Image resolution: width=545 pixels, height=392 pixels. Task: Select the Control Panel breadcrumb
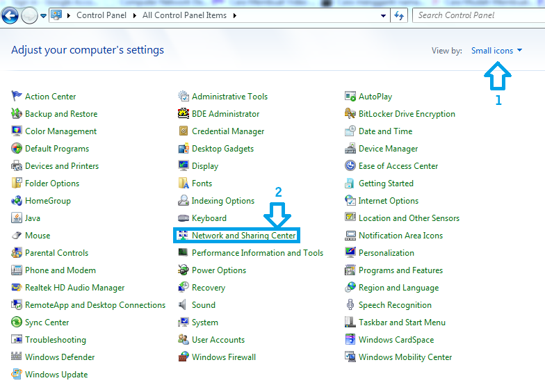(101, 15)
